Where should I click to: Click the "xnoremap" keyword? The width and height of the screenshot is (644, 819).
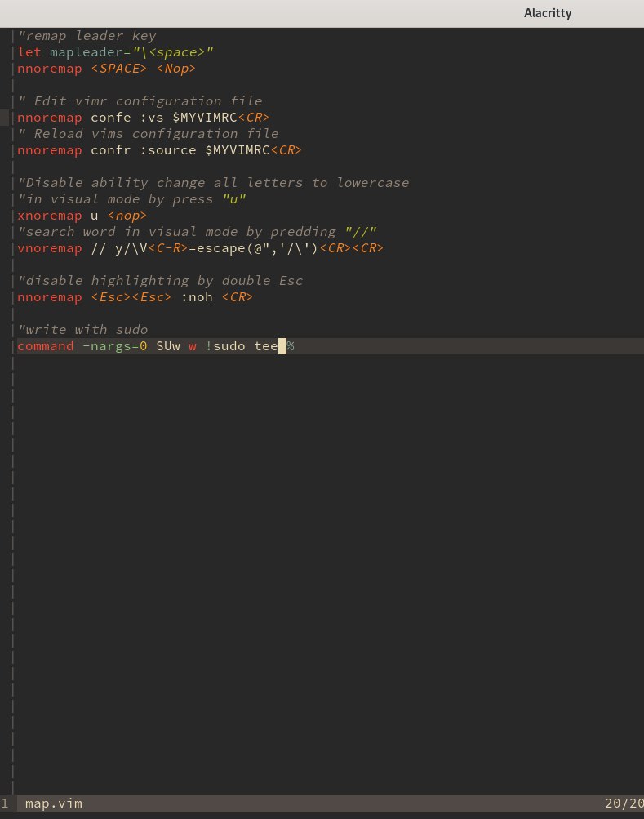(50, 216)
